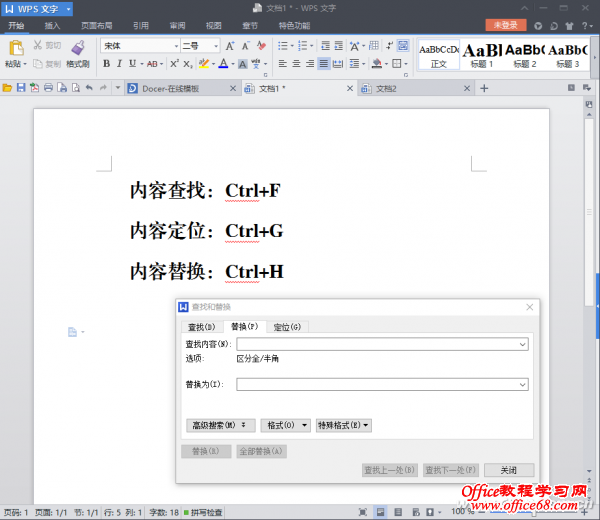Open the 插入 (Insert) ribbon tab

click(52, 25)
